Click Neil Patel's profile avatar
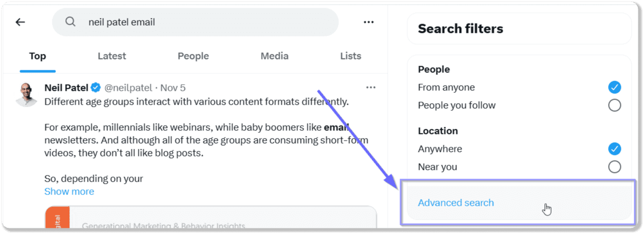This screenshot has width=644, height=234. point(27,94)
